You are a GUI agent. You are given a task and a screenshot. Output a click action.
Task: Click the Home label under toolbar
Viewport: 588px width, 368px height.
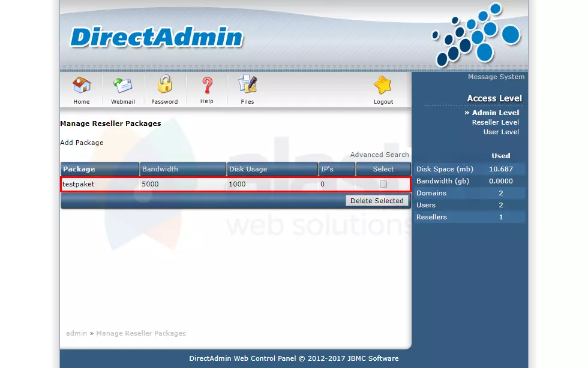click(82, 101)
